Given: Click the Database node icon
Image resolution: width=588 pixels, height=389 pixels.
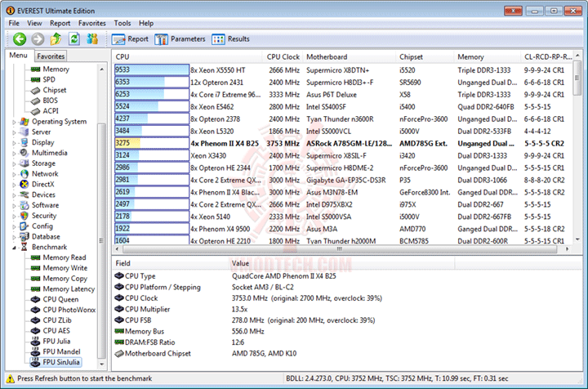Looking at the screenshot, I should 24,237.
